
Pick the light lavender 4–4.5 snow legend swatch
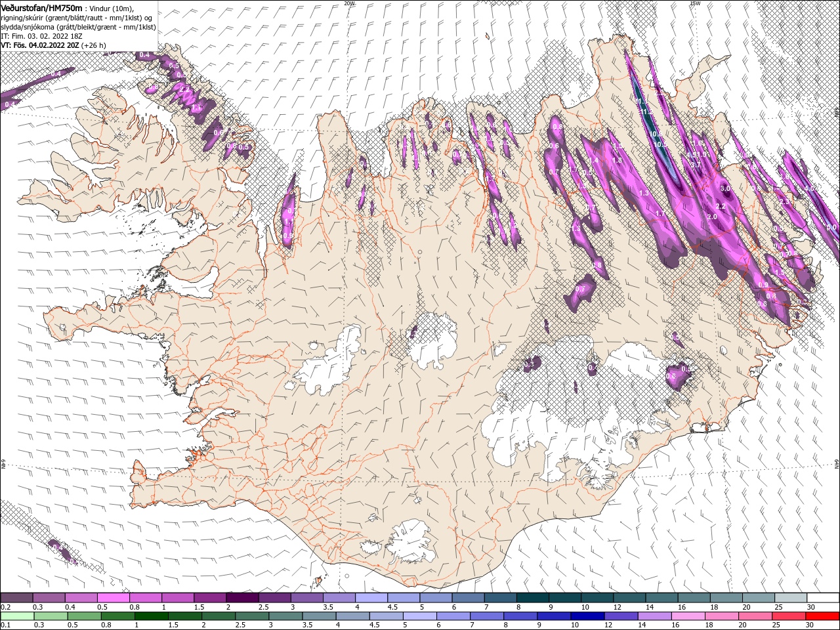tap(371, 598)
